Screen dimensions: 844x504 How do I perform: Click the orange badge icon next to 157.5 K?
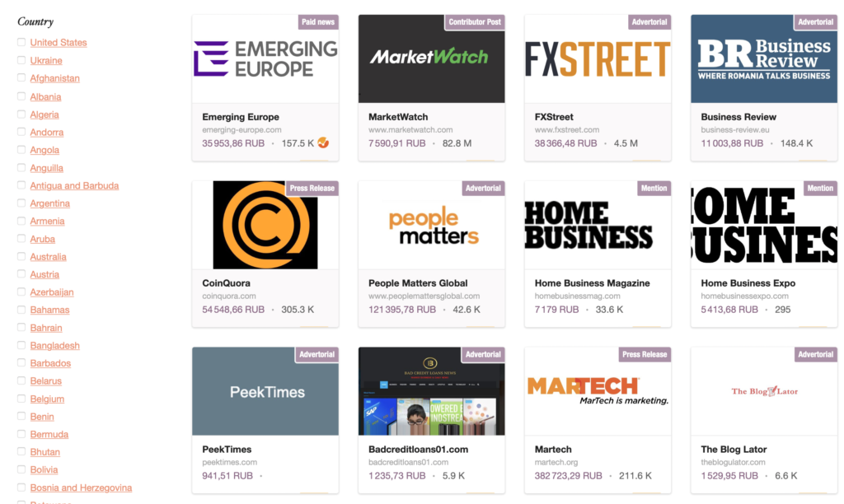click(323, 142)
